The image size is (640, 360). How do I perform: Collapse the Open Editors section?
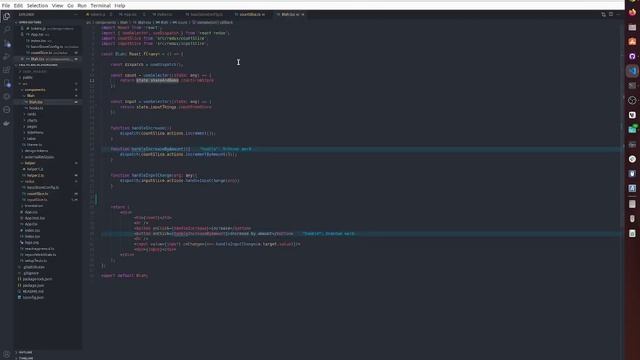tap(30, 22)
